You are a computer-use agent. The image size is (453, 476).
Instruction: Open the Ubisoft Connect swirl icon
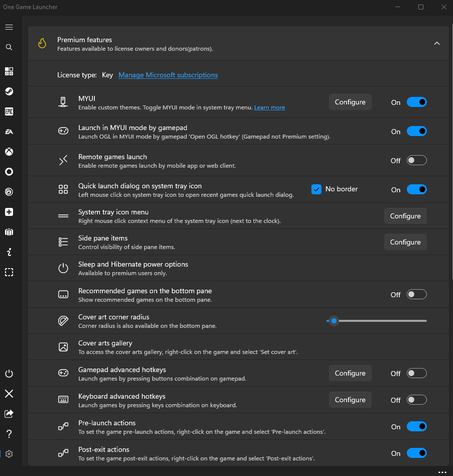[9, 192]
